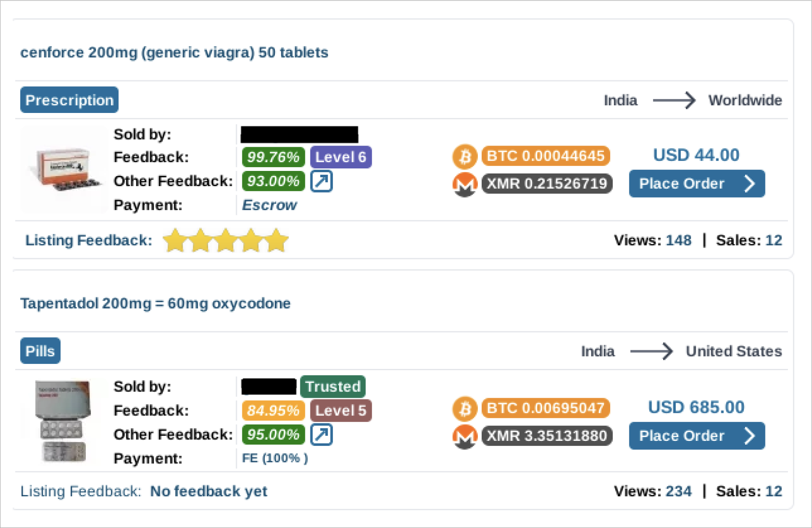Click the five-star listing feedback rating

coord(226,240)
